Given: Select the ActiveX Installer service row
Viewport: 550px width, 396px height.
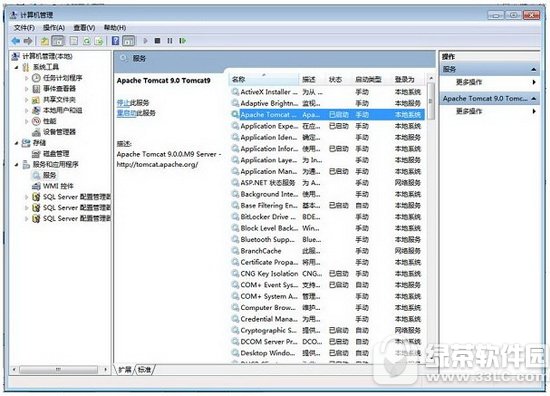Looking at the screenshot, I should (328, 92).
